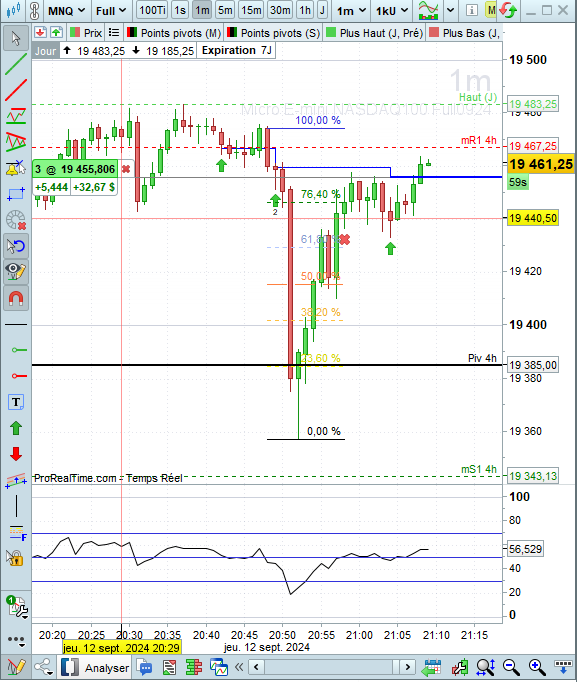The width and height of the screenshot is (577, 682).
Task: Toggle the lock drawings padlock
Action: click(x=15, y=558)
